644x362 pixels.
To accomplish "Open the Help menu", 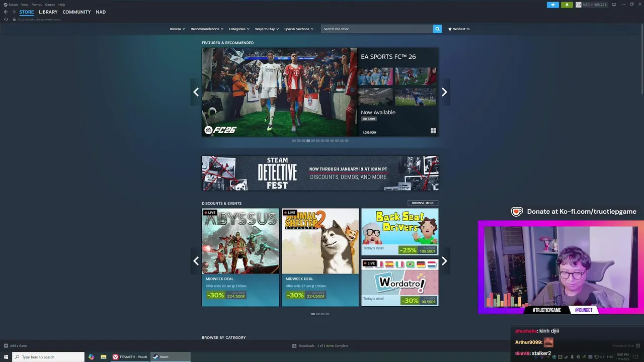I will pos(61,5).
